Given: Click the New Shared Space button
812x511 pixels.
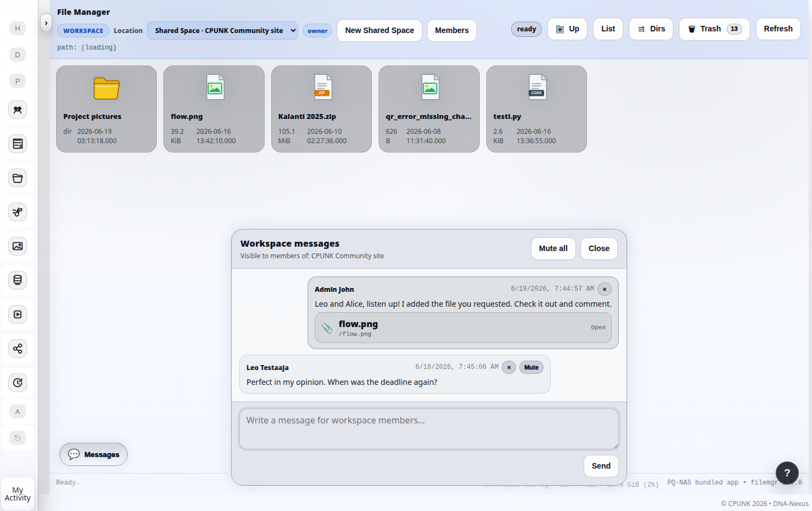Looking at the screenshot, I should [380, 31].
